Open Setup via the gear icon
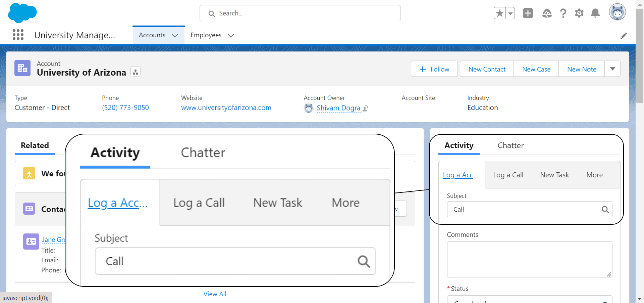 click(579, 13)
